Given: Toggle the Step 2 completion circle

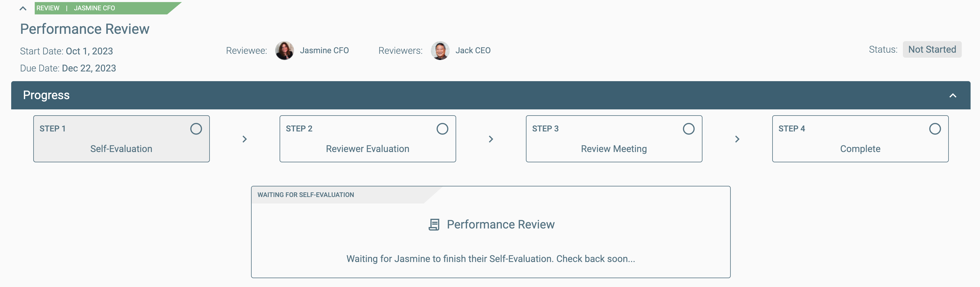Looking at the screenshot, I should coord(442,129).
